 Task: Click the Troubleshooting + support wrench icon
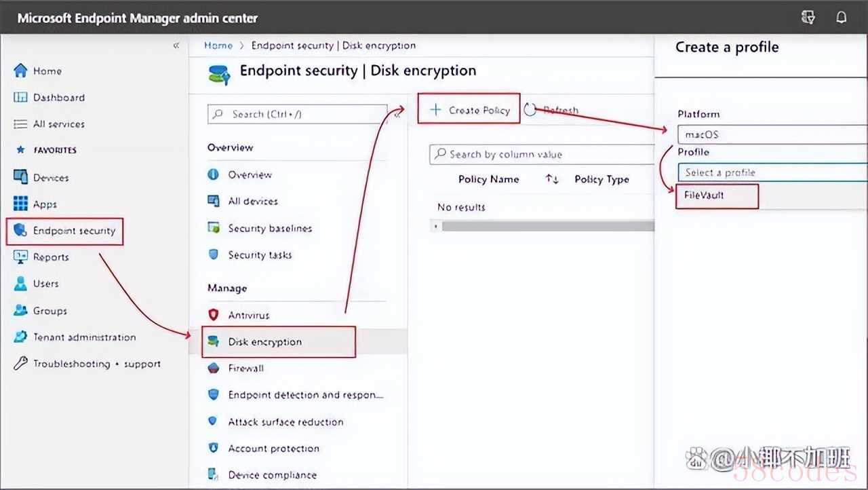click(x=20, y=364)
